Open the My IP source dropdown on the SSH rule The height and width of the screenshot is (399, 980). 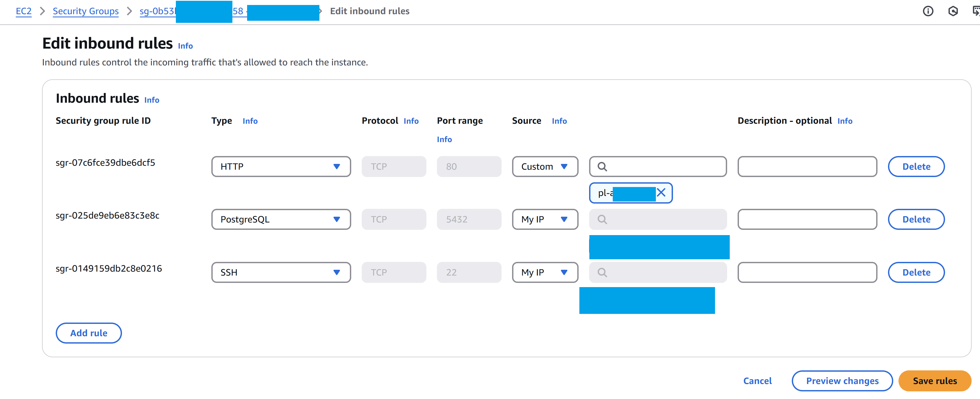(545, 272)
